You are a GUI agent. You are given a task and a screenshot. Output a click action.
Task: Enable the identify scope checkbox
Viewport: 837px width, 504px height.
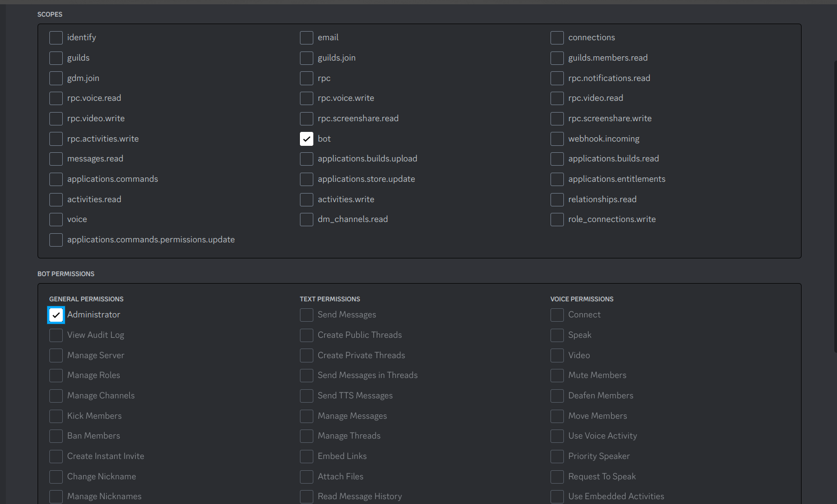pyautogui.click(x=56, y=38)
